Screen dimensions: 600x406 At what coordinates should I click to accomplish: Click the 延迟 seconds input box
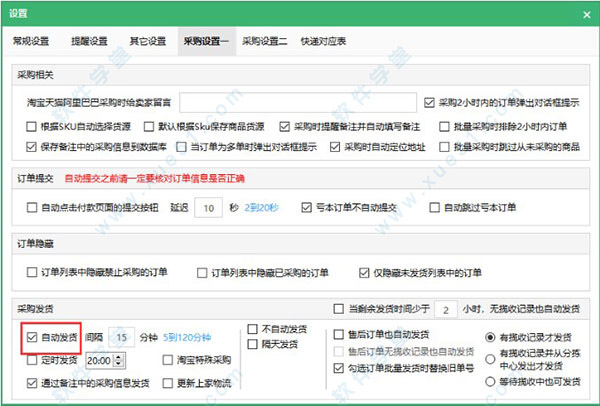tap(206, 208)
